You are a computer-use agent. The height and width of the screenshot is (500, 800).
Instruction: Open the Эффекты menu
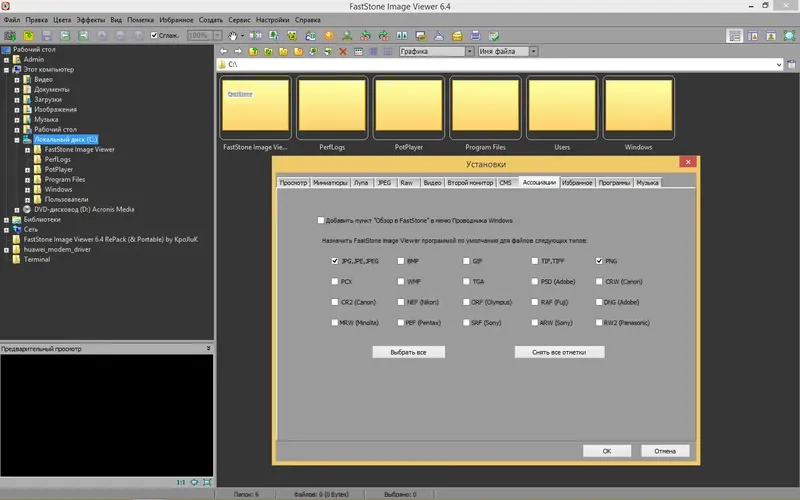[91, 20]
